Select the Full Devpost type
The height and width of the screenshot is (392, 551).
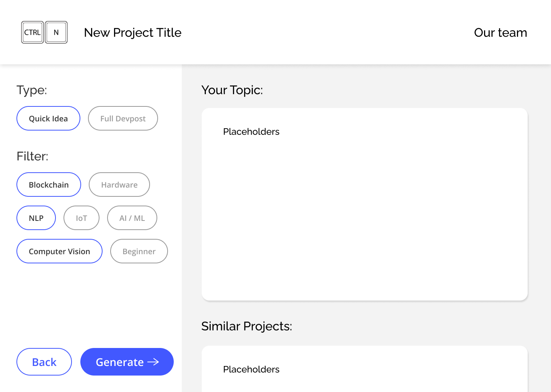coord(123,119)
